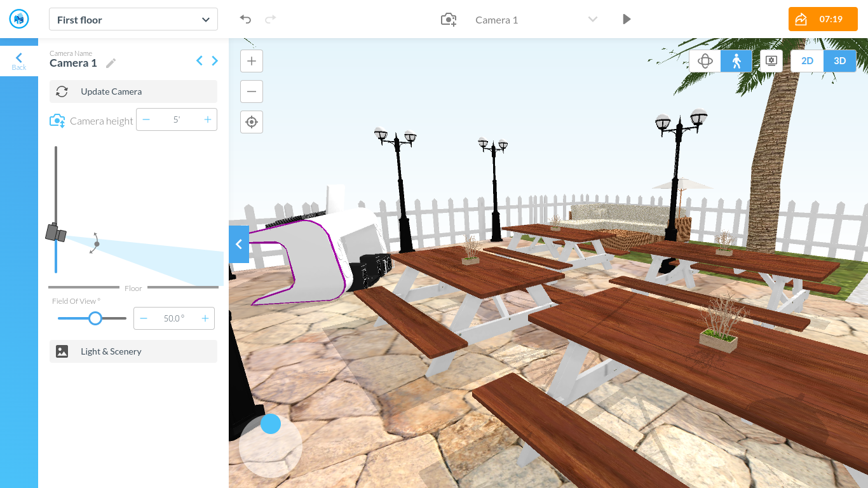This screenshot has width=868, height=488.
Task: Click the zoom-in plus icon in the viewport
Action: pyautogui.click(x=251, y=61)
